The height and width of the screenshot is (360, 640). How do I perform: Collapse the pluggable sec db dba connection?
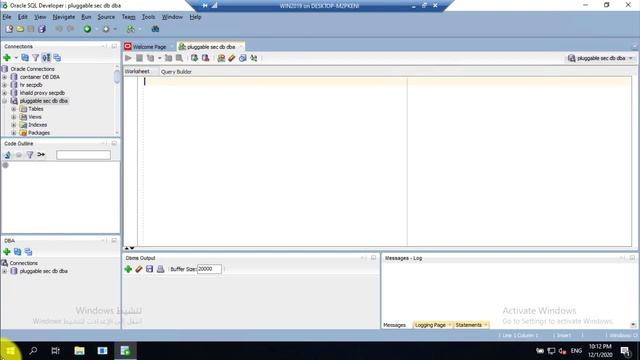pos(4,101)
